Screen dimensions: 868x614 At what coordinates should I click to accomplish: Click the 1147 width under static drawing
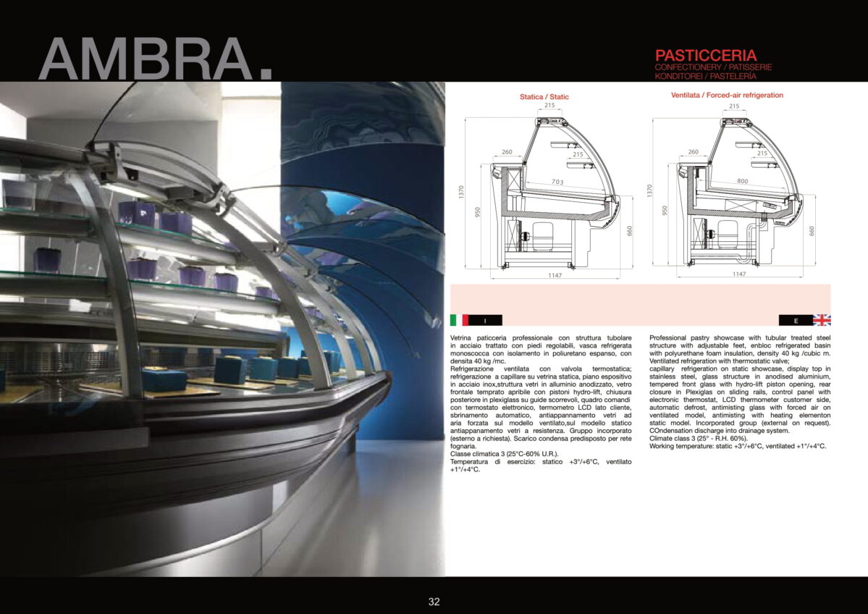pyautogui.click(x=555, y=274)
